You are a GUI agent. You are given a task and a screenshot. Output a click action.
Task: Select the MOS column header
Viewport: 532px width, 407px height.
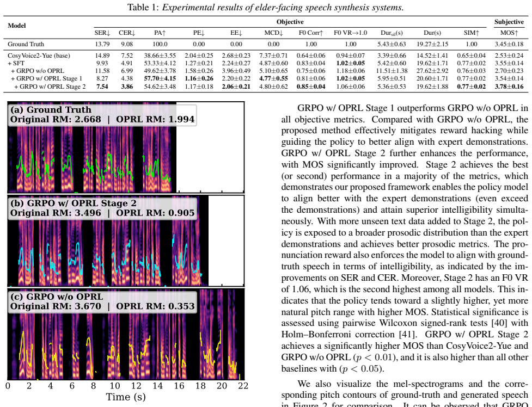tap(509, 33)
